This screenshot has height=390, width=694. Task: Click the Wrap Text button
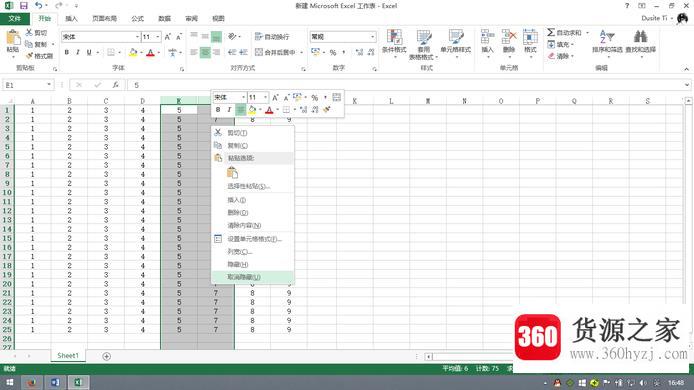click(272, 36)
